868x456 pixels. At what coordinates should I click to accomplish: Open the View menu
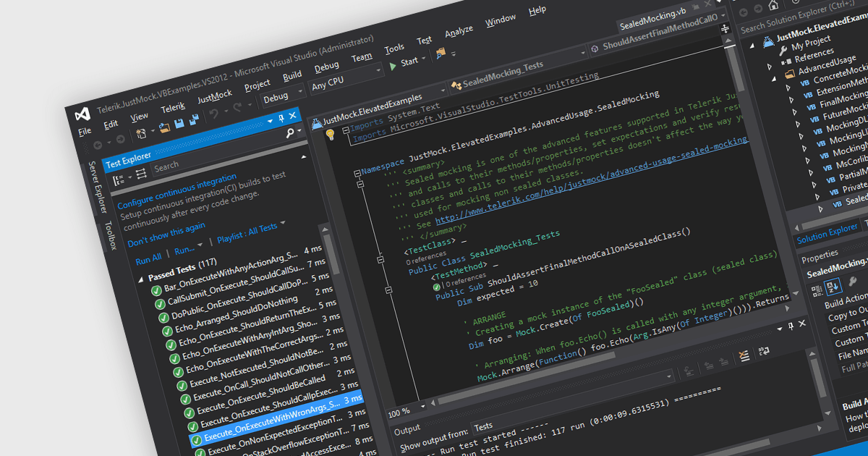(140, 116)
